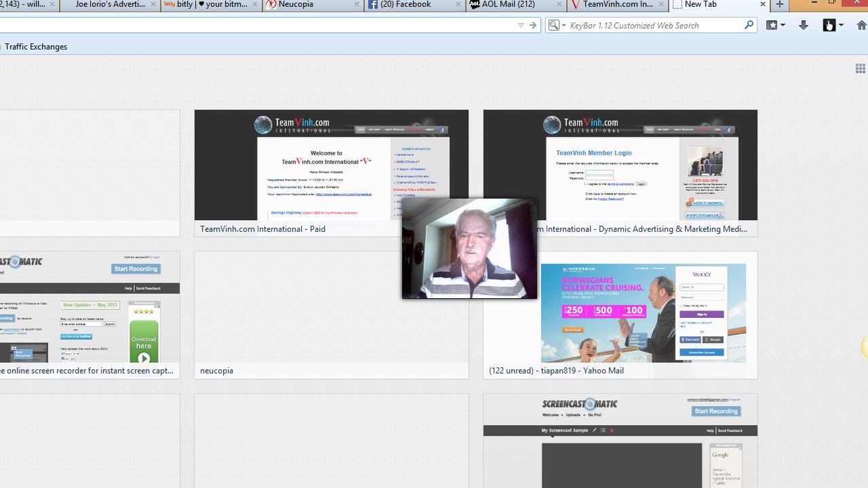Image resolution: width=868 pixels, height=488 pixels.
Task: Switch to the Neucopia tab
Action: [x=312, y=5]
